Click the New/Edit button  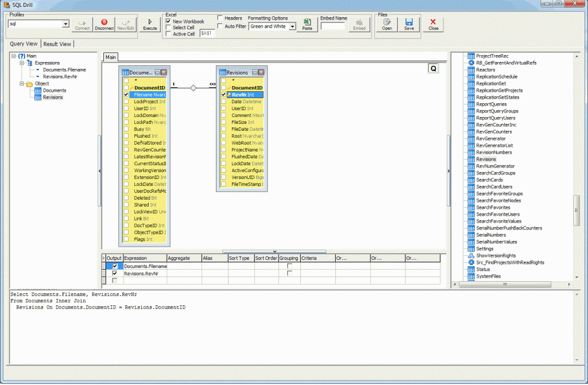click(x=126, y=23)
